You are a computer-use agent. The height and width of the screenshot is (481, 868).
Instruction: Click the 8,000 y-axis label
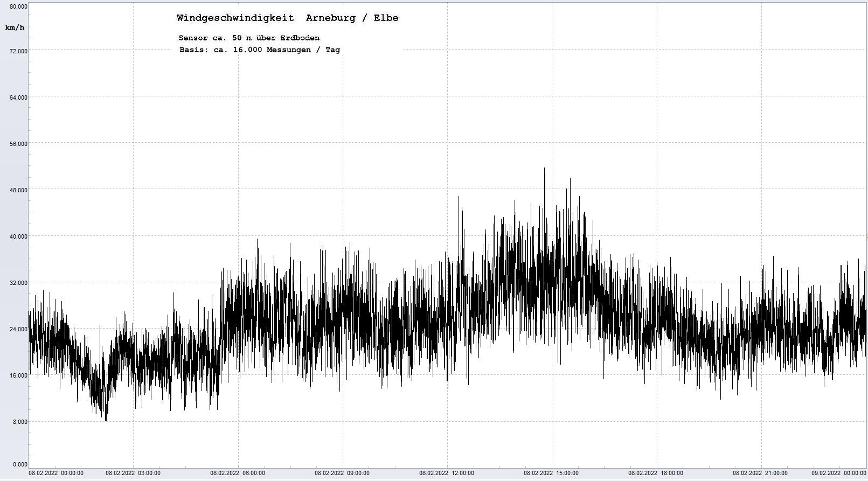19,422
